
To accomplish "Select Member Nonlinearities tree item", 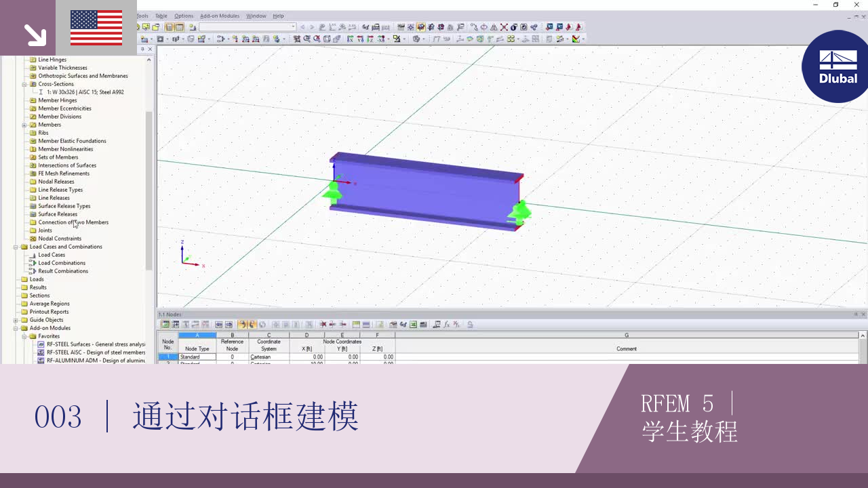I will [66, 149].
